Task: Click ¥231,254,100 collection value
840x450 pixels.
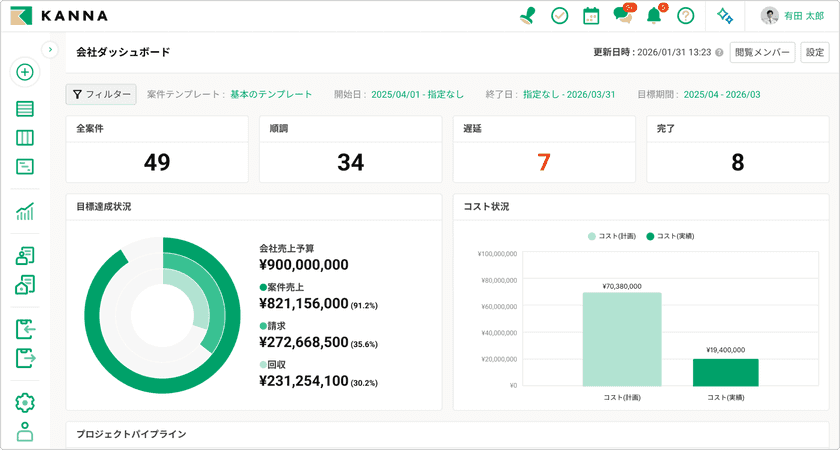Action: click(x=304, y=381)
